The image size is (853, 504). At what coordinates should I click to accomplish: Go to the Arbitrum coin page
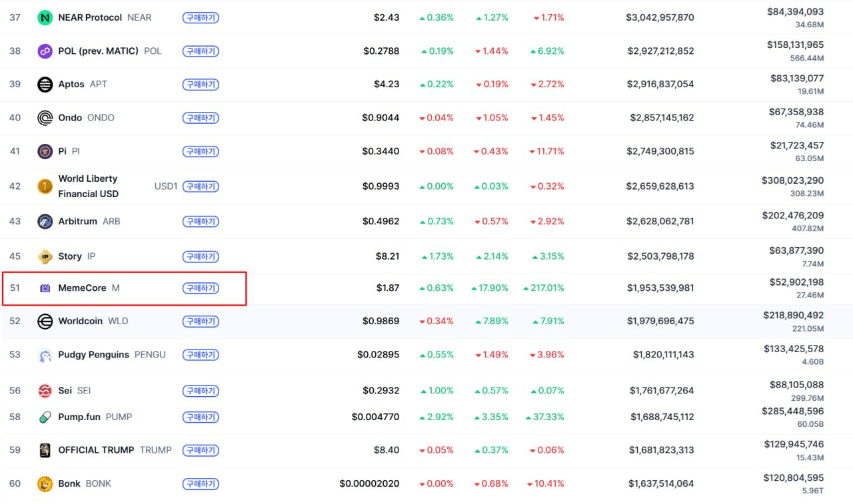tap(77, 221)
